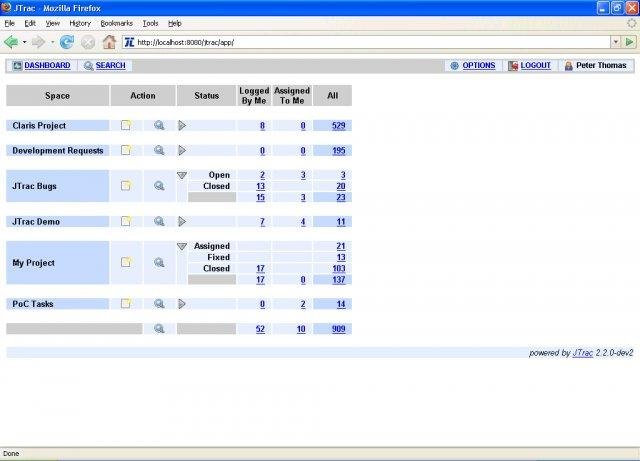Image resolution: width=640 pixels, height=461 pixels.
Task: View 13 Closed JTrac Bugs logged by me
Action: 260,186
